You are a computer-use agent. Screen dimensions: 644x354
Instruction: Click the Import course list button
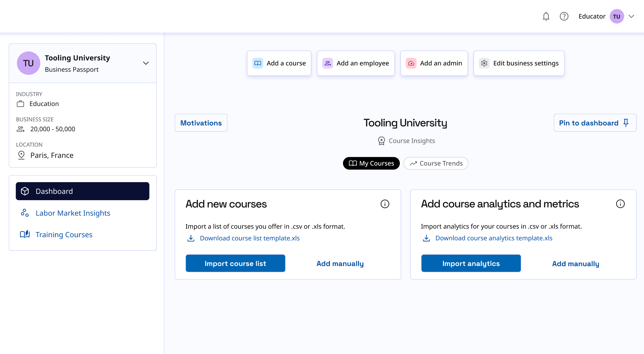235,263
